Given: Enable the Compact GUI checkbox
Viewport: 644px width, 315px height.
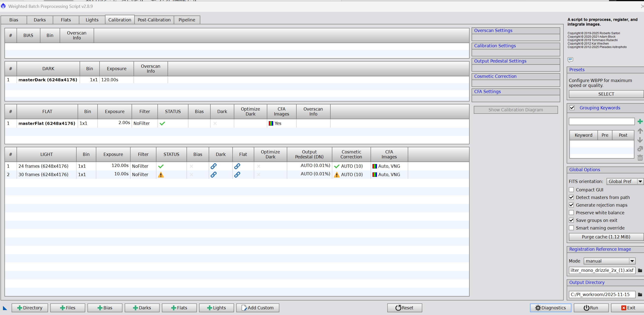Looking at the screenshot, I should click(x=571, y=190).
